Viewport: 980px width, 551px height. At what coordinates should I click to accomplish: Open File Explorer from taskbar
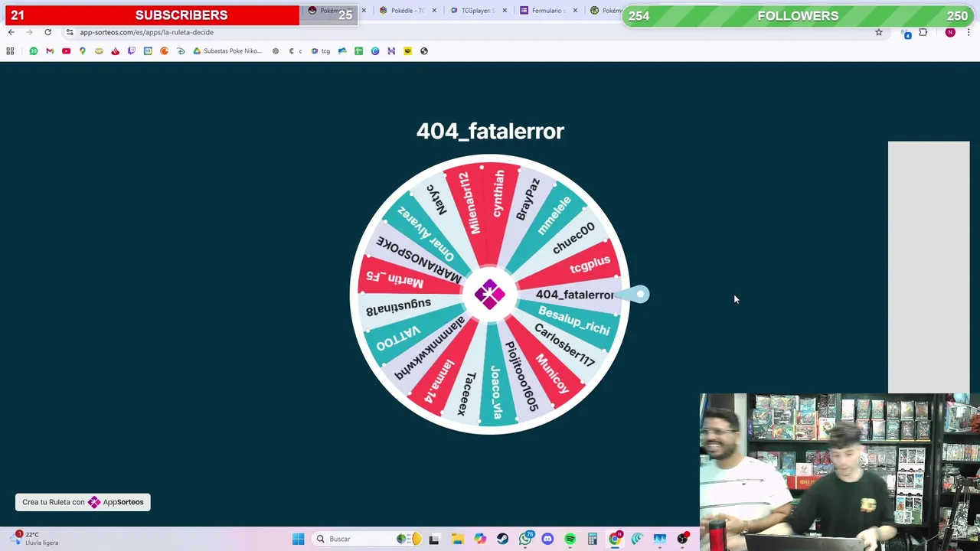[x=457, y=539]
